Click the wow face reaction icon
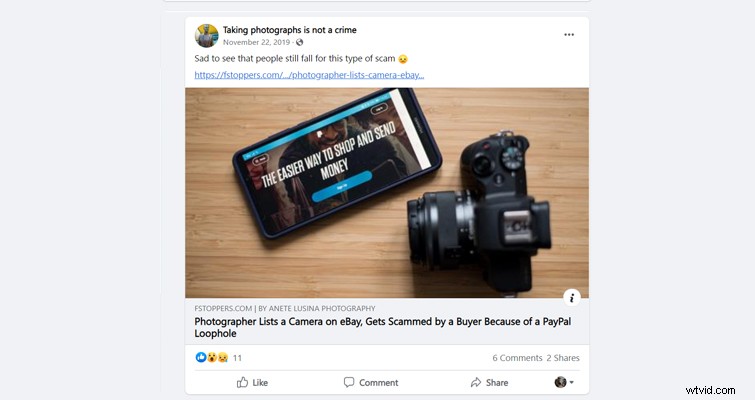The image size is (755, 400). [x=211, y=357]
